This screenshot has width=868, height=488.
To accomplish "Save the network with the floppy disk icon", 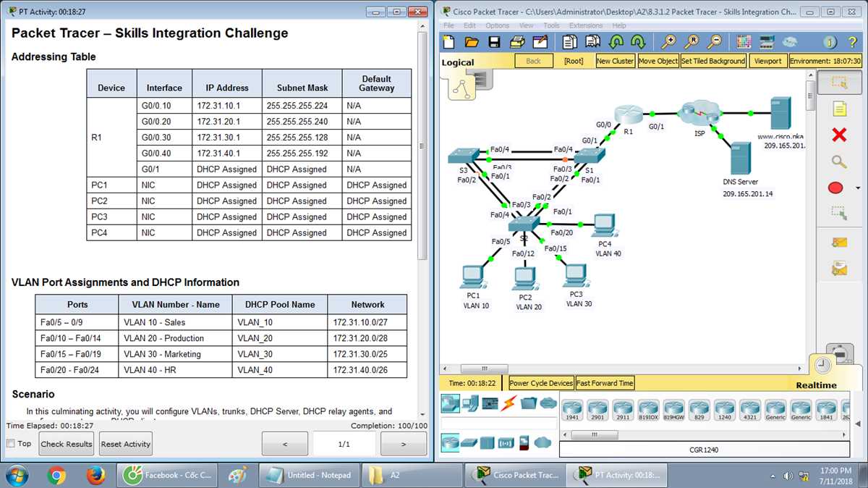I will 494,42.
